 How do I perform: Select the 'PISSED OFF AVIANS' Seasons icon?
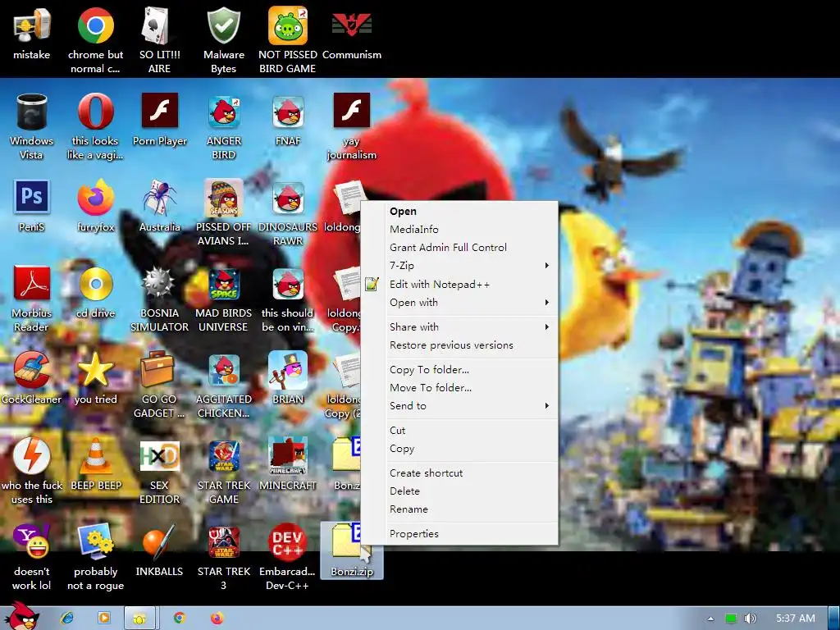[x=224, y=198]
